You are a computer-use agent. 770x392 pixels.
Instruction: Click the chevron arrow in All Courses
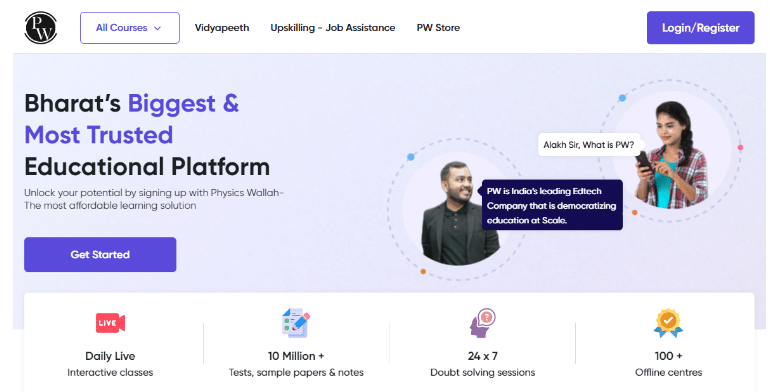click(x=158, y=28)
